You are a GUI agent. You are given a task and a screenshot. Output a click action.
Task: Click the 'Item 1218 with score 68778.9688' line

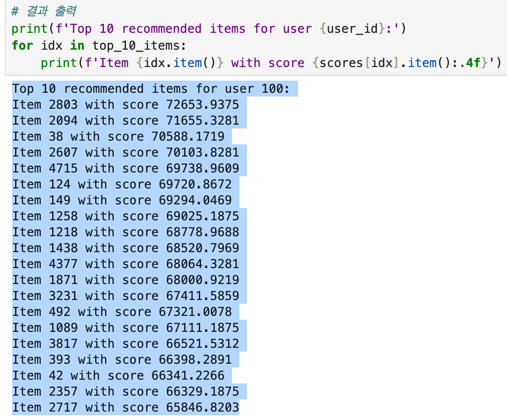click(126, 232)
